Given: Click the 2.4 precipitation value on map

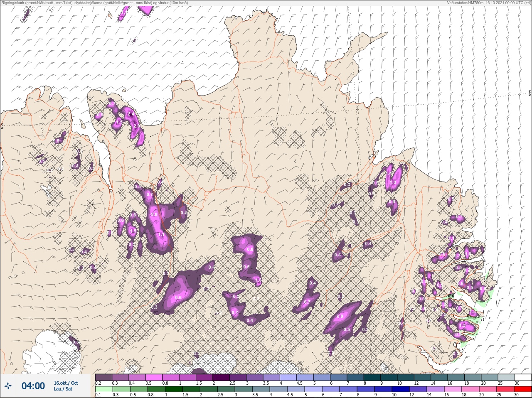Looking at the screenshot, I should coord(130,114).
